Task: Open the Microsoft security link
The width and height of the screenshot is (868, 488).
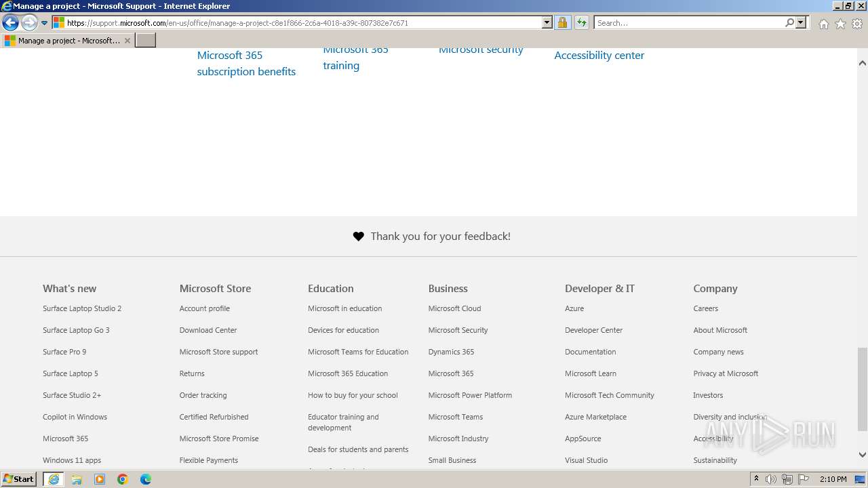Action: (481, 50)
